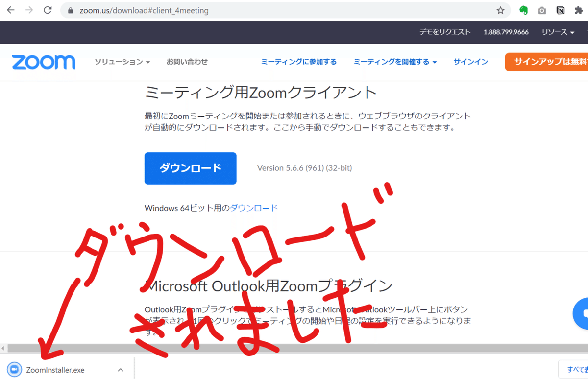The image size is (588, 379).
Task: Click the camera screenshot extension icon
Action: pos(542,10)
